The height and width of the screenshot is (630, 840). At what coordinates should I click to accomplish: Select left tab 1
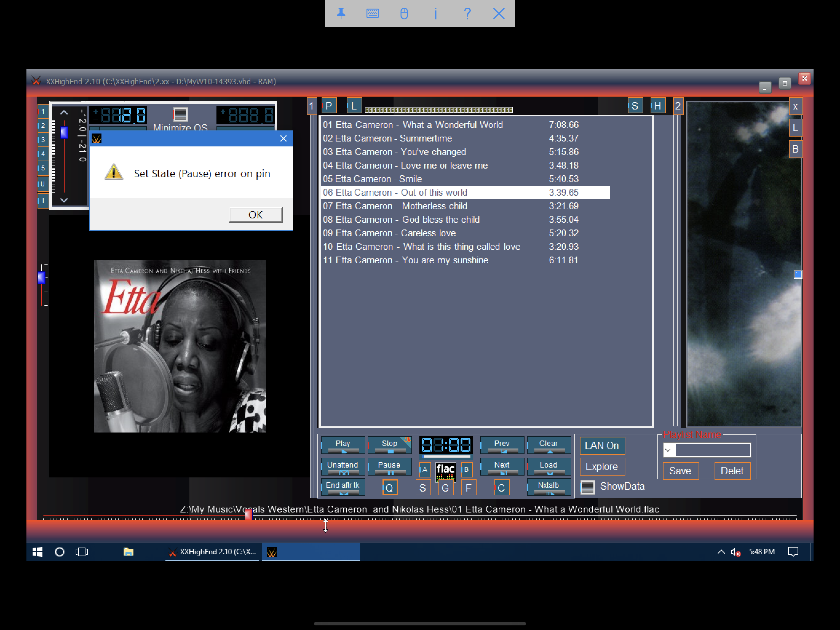click(x=43, y=112)
